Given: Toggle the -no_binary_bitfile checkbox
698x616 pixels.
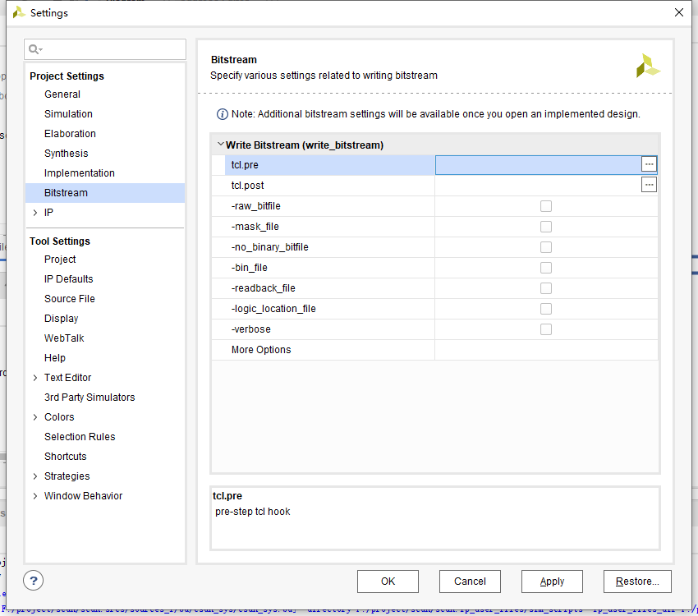Looking at the screenshot, I should tap(546, 247).
